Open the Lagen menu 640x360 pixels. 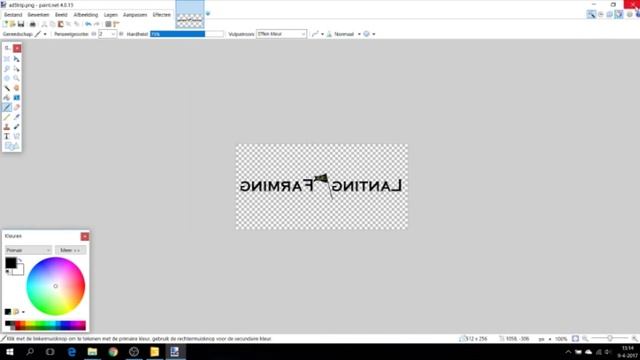(111, 15)
